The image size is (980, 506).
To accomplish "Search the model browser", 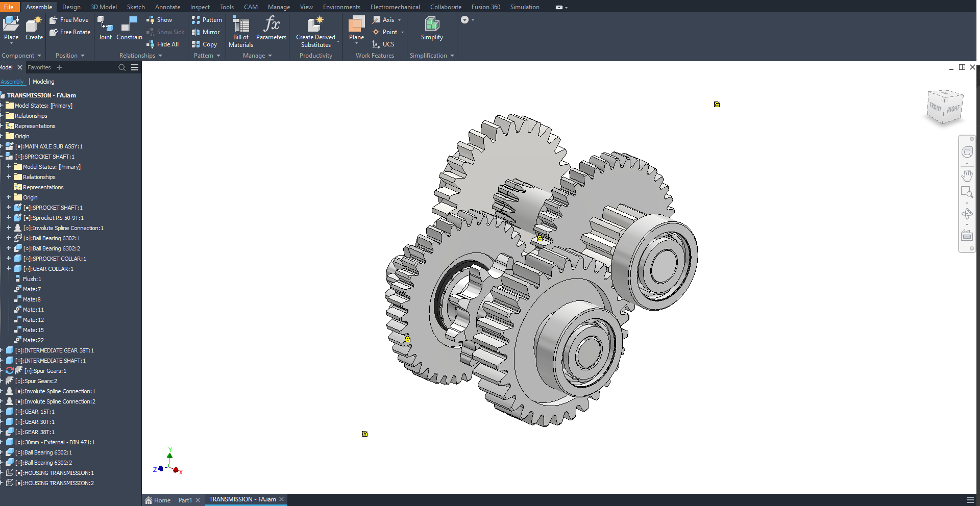I will tap(122, 67).
